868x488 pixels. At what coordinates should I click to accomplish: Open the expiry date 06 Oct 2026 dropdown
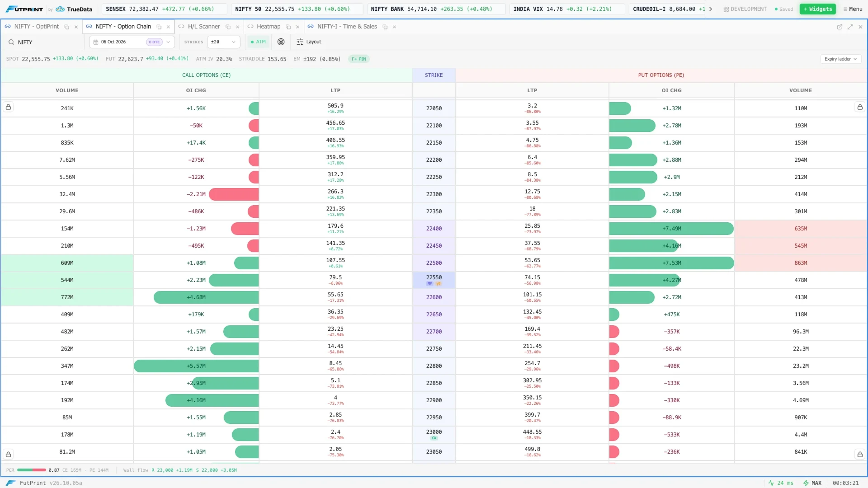[132, 42]
